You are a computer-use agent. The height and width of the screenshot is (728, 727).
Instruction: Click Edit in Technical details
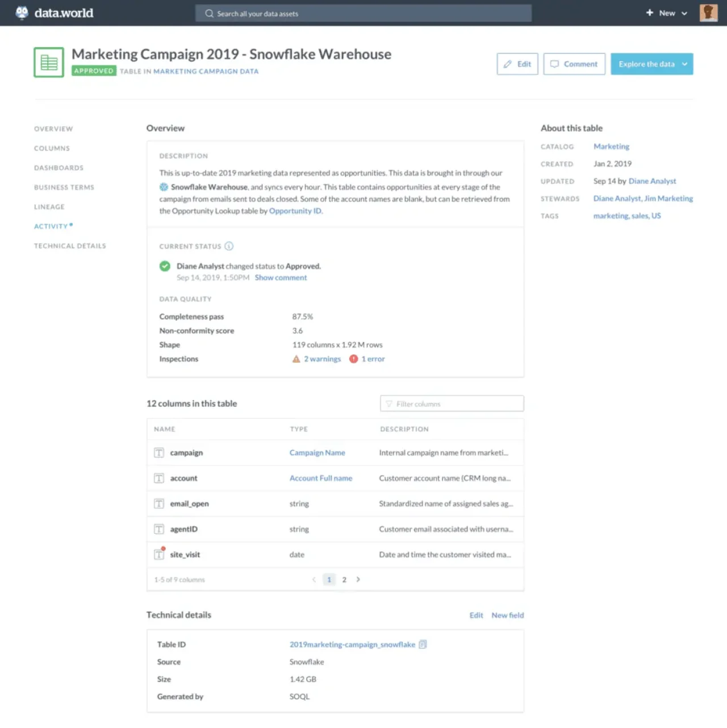(476, 615)
